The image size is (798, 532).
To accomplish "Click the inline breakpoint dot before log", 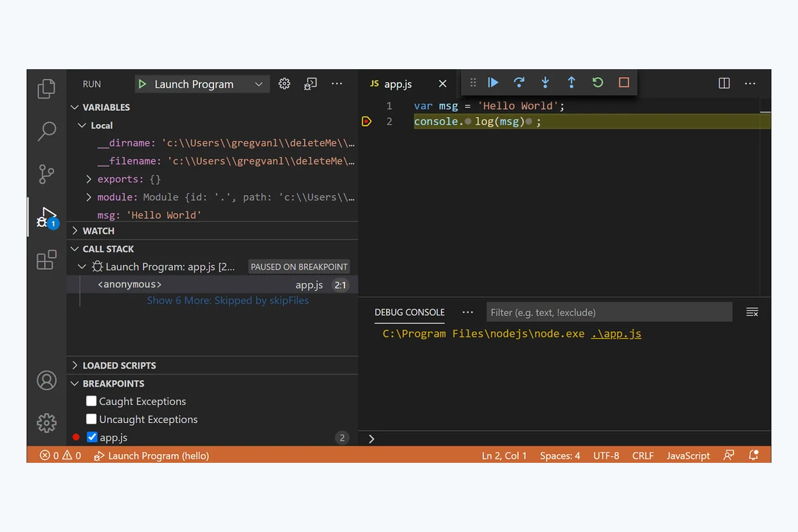I will coord(468,122).
